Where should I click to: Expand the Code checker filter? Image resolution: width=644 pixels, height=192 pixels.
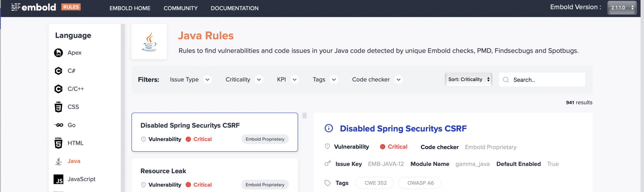click(377, 80)
